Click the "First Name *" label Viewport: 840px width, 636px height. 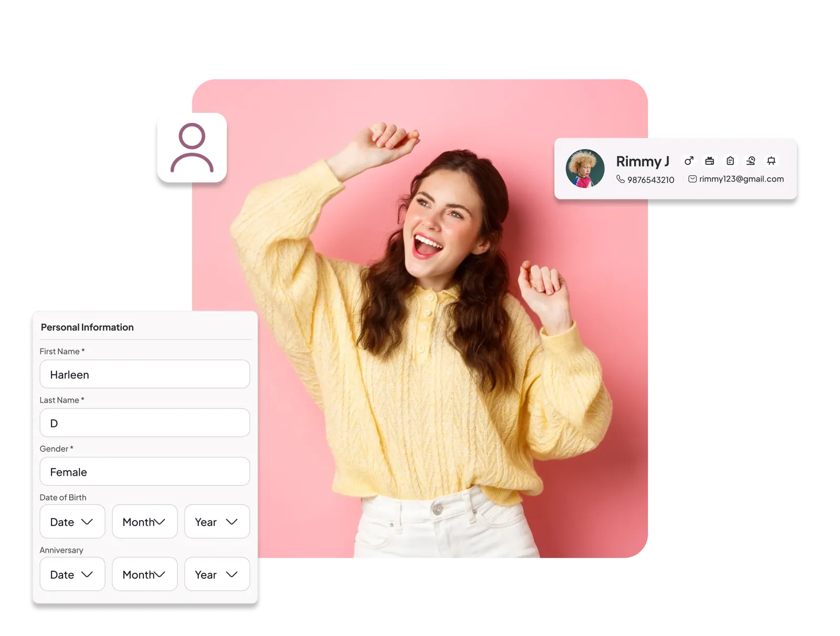(62, 351)
